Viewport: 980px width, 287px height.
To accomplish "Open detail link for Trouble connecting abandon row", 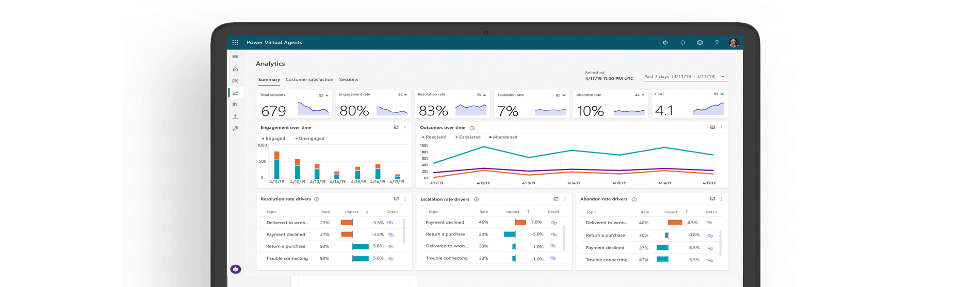I will [710, 260].
